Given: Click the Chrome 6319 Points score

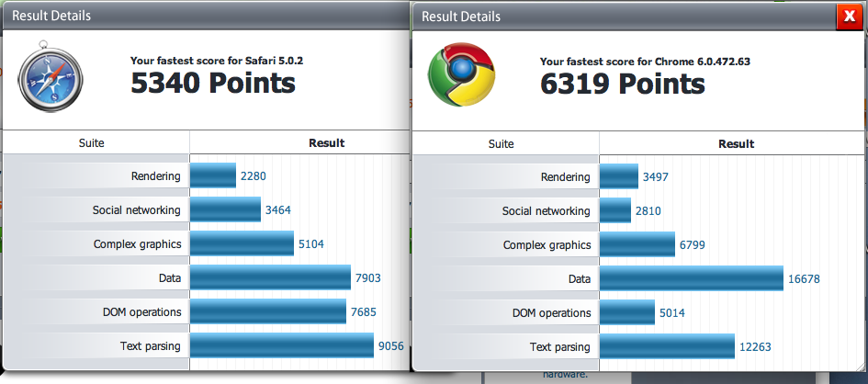Looking at the screenshot, I should coord(623,85).
